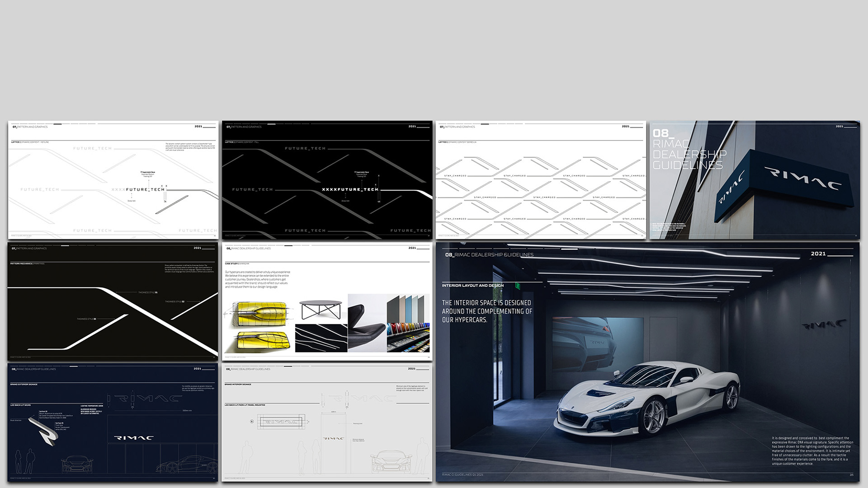Image resolution: width=868 pixels, height=488 pixels.
Task: Click the black leather chair image
Action: 367,323
